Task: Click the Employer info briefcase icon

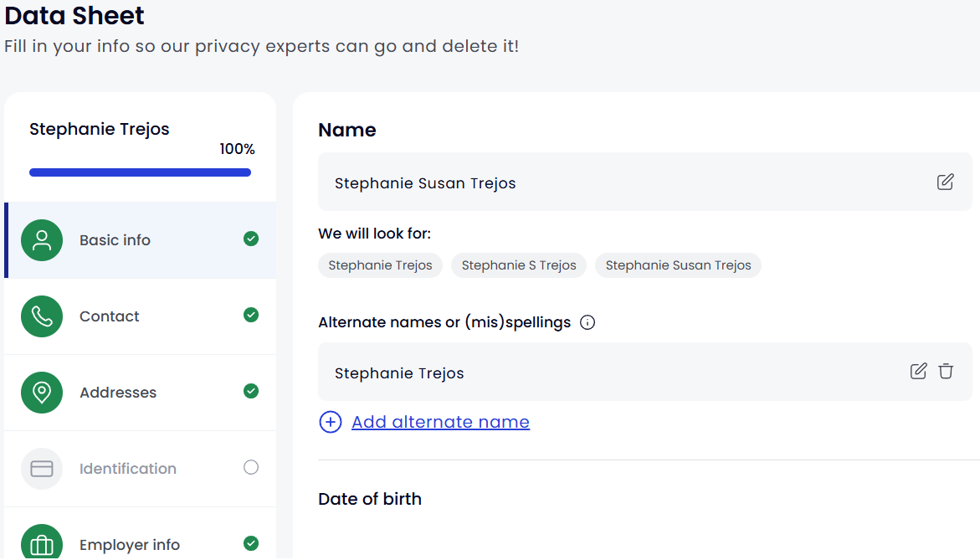Action: (42, 544)
